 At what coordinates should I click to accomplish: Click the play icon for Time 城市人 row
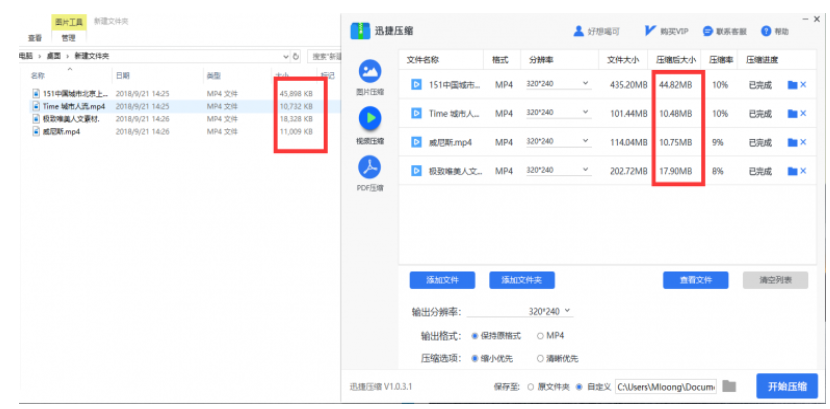tap(417, 113)
